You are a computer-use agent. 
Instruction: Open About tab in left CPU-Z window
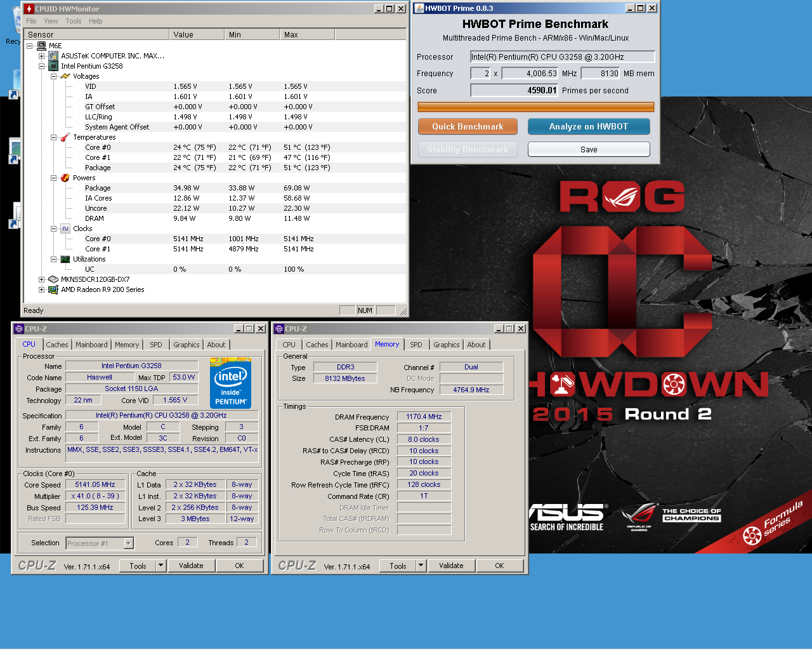click(216, 345)
